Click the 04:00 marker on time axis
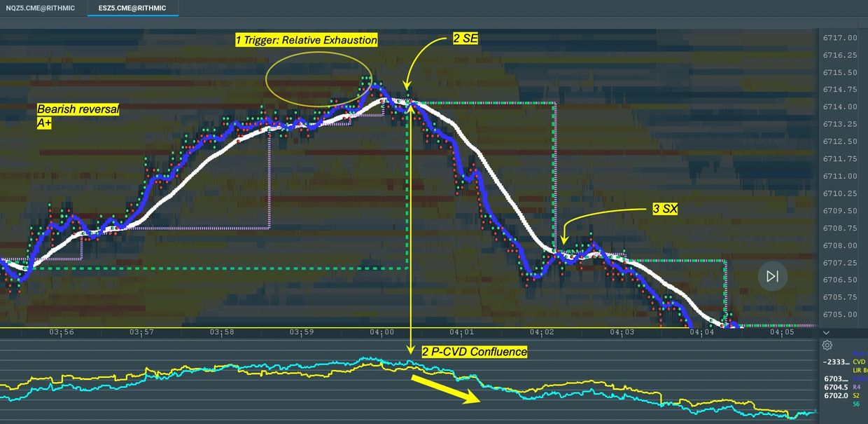Viewport: 868px width, 424px height. pos(382,332)
